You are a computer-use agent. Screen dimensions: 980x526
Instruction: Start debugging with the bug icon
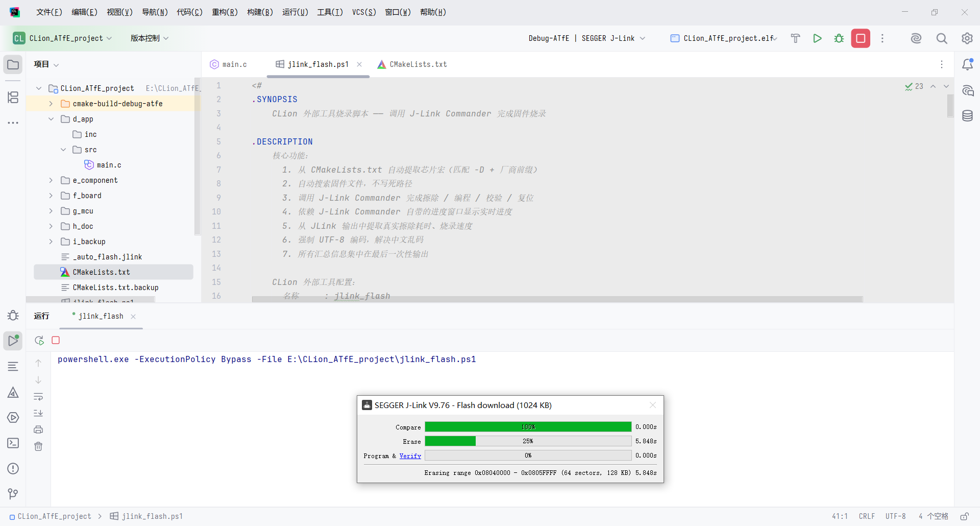point(839,38)
